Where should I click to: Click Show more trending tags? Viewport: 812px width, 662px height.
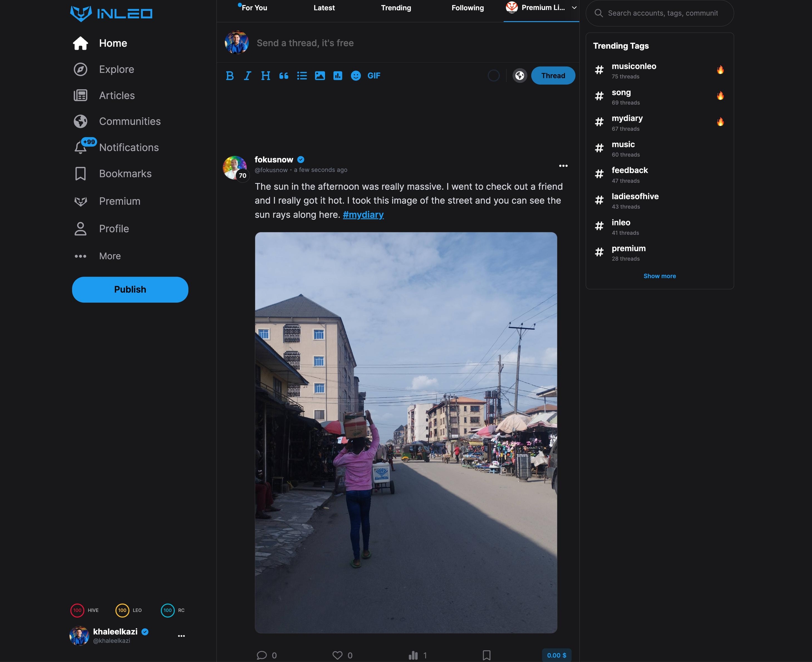pyautogui.click(x=659, y=276)
